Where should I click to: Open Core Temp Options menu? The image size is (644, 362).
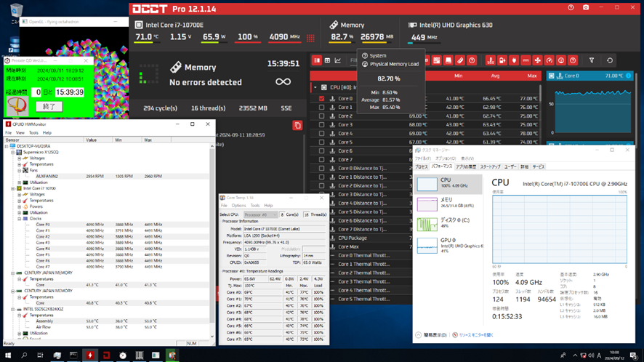[x=238, y=206]
